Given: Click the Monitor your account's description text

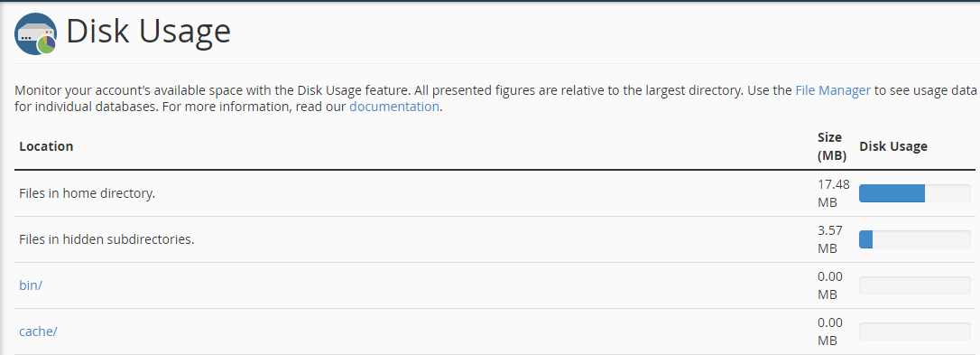Looking at the screenshot, I should point(495,98).
